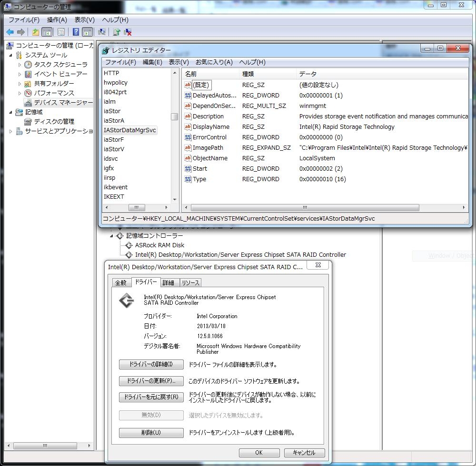Click the ImagePath string value icon

[188, 148]
